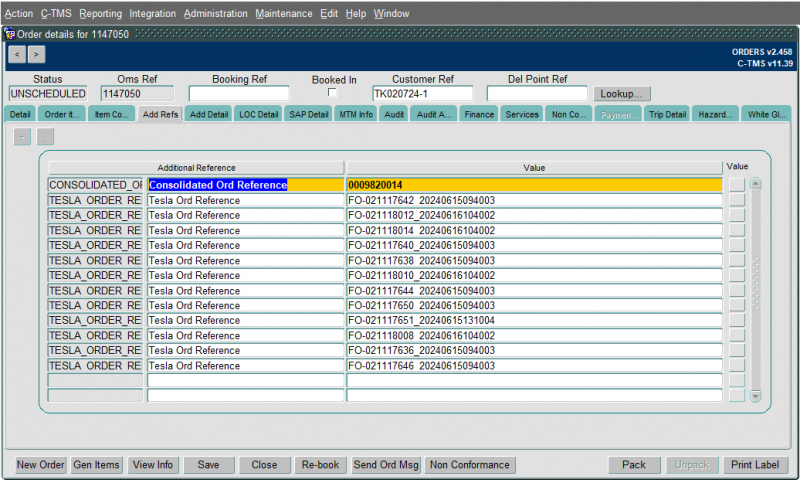Select value FO-021118014_20240616104002
800x483 pixels.
point(534,230)
